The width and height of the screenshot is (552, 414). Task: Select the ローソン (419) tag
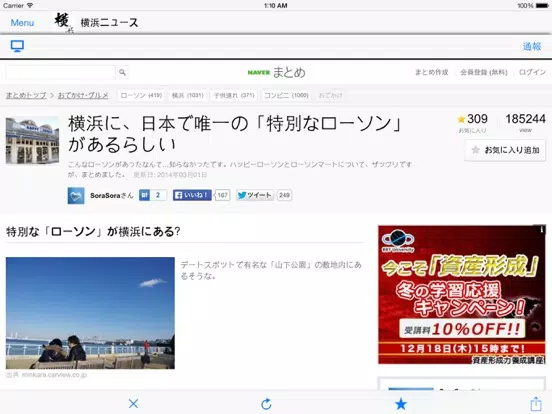tap(141, 95)
